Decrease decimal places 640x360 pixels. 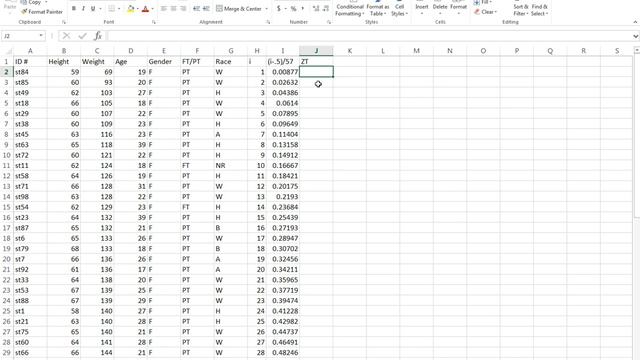point(326,9)
